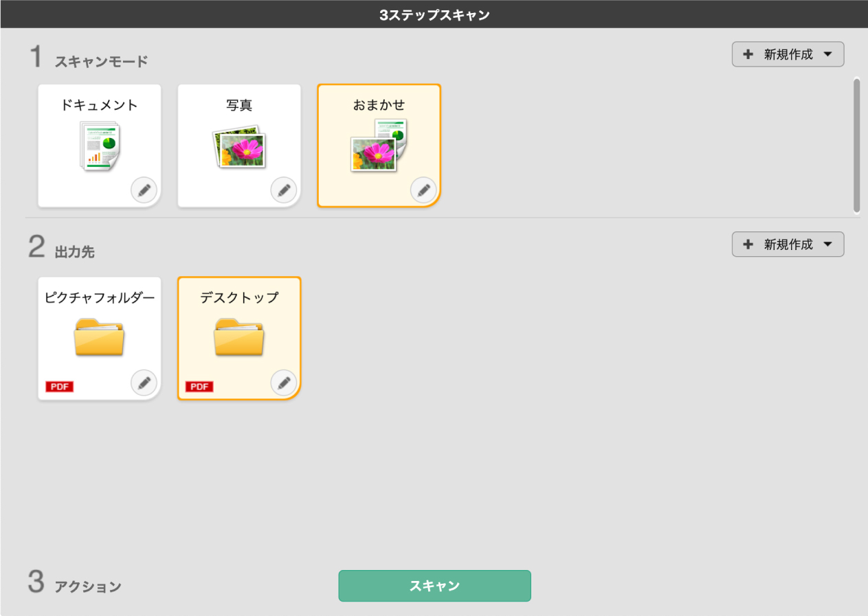The width and height of the screenshot is (868, 616).
Task: Edit デスクトップ destination via pencil icon
Action: (284, 383)
